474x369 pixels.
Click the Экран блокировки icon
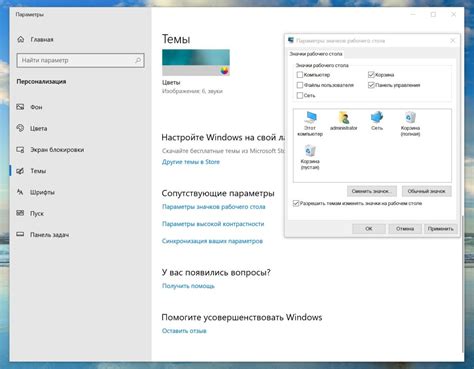click(20, 150)
